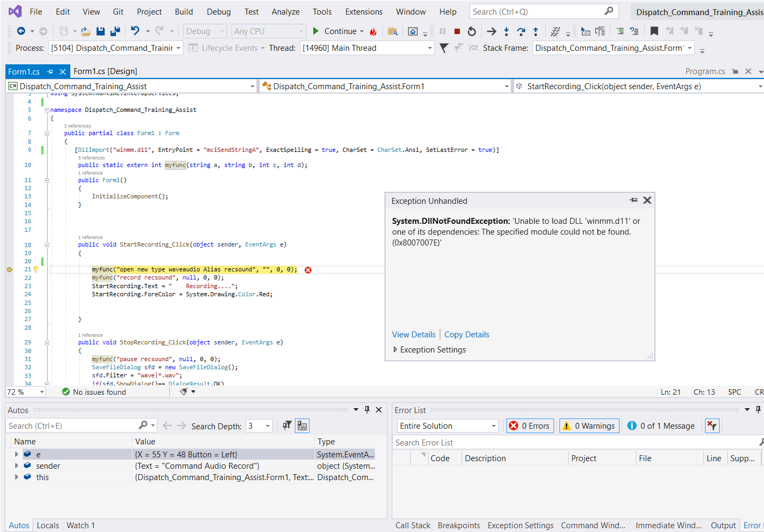The image size is (764, 532).
Task: Click the Visual Studio logo icon
Action: click(15, 11)
